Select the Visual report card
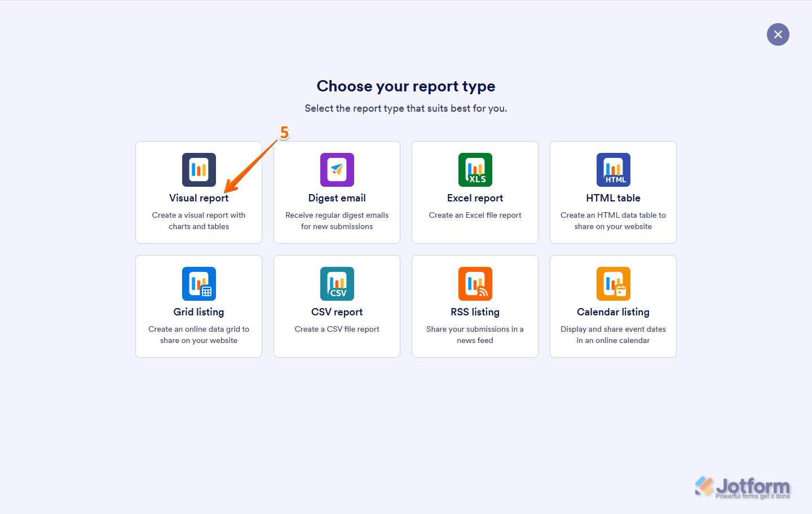812x514 pixels. 198,192
